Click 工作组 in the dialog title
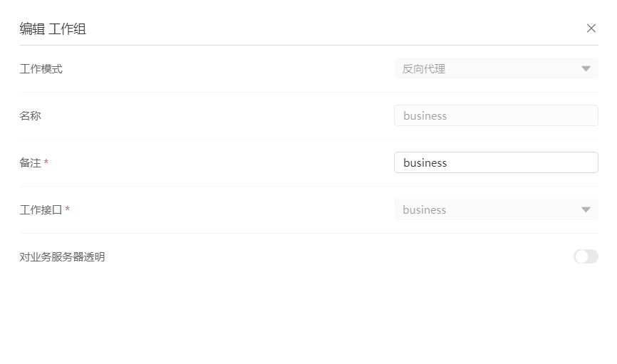The height and width of the screenshot is (364, 617). [x=68, y=29]
